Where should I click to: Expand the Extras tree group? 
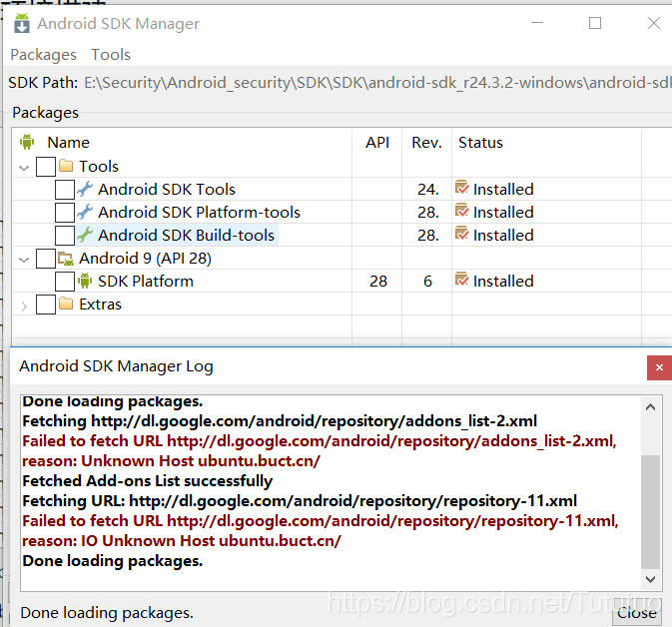[x=24, y=306]
